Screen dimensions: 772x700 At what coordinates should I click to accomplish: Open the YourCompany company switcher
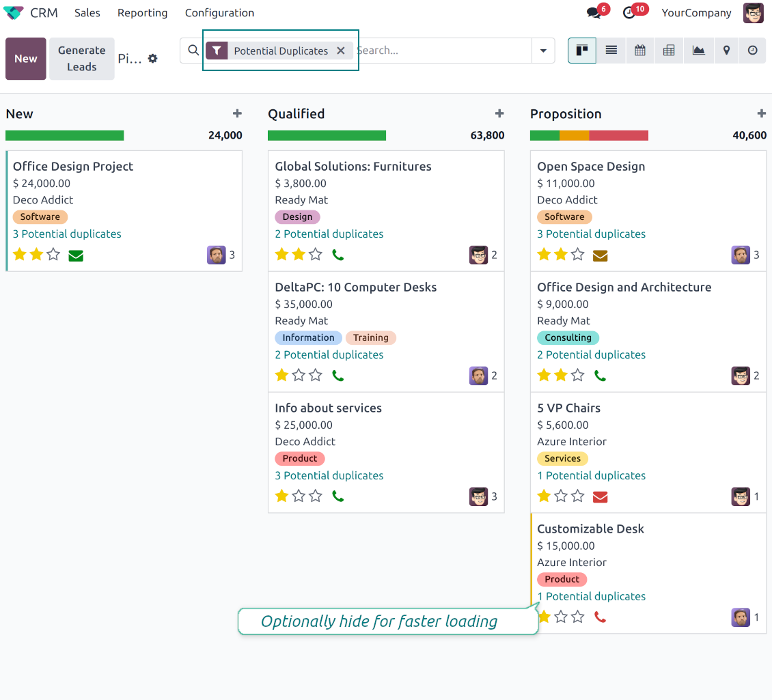pos(696,13)
